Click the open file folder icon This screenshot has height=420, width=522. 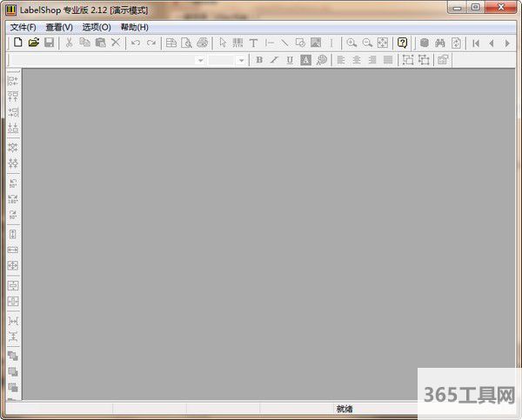pyautogui.click(x=33, y=43)
